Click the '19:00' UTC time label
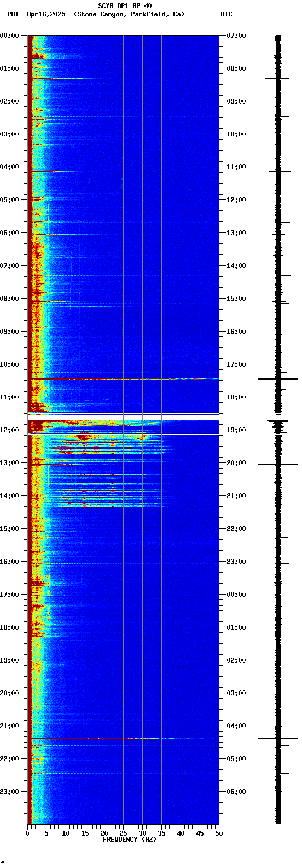 click(x=236, y=430)
